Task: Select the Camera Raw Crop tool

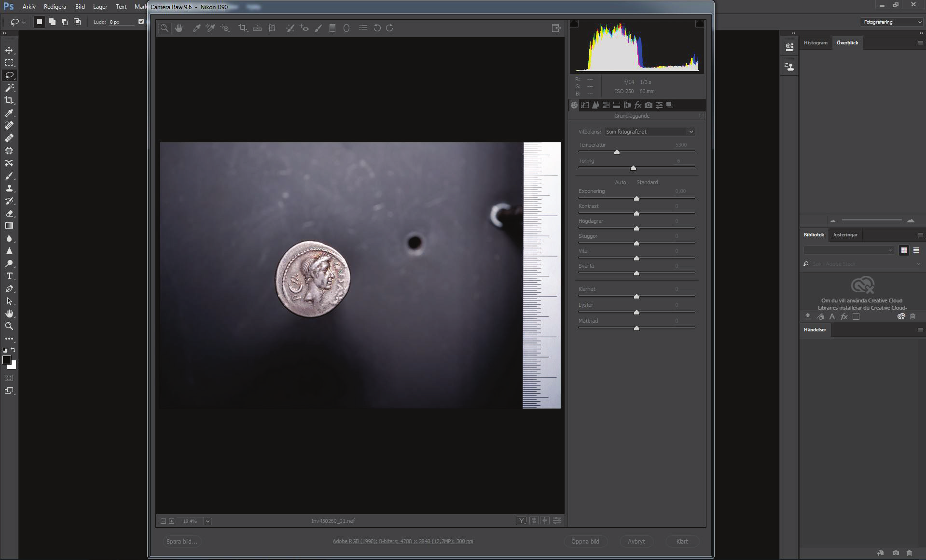Action: coord(243,28)
